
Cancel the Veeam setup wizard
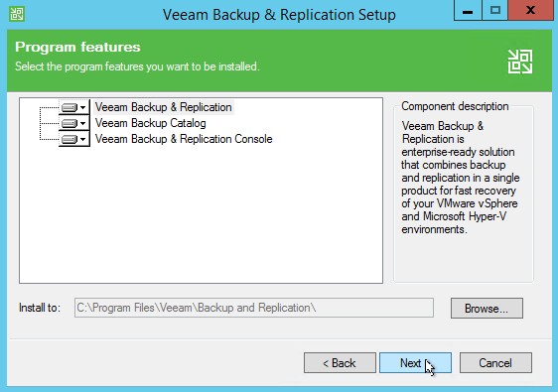(x=495, y=363)
